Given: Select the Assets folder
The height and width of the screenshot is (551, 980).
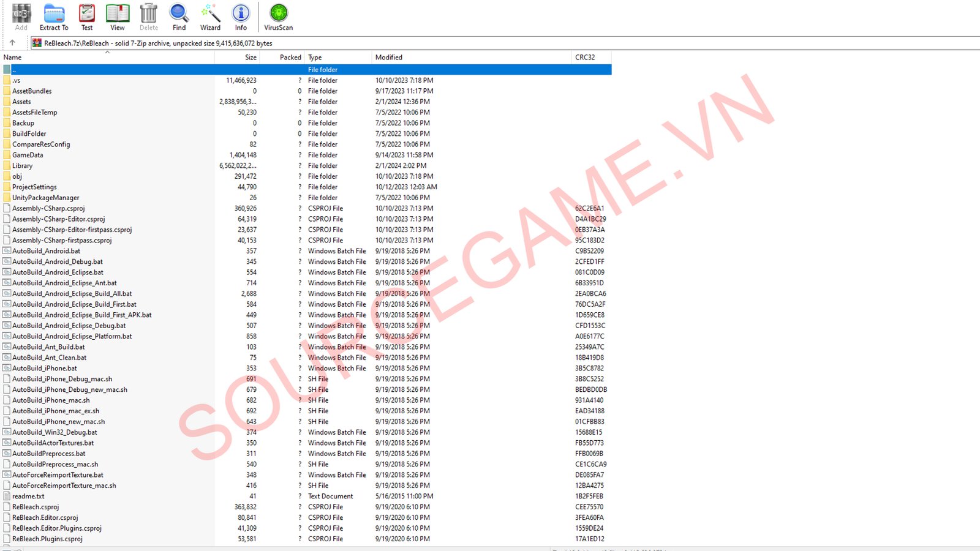Looking at the screenshot, I should [x=21, y=102].
